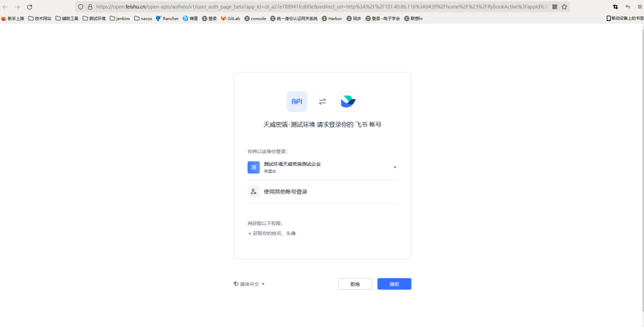Viewport: 644px width, 327px height.
Task: Open the console bookmark
Action: 255,19
